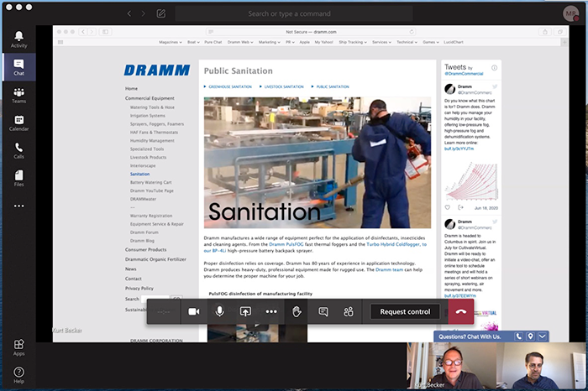
Task: Open Ship Tracking bookmark dropdown
Action: (353, 42)
